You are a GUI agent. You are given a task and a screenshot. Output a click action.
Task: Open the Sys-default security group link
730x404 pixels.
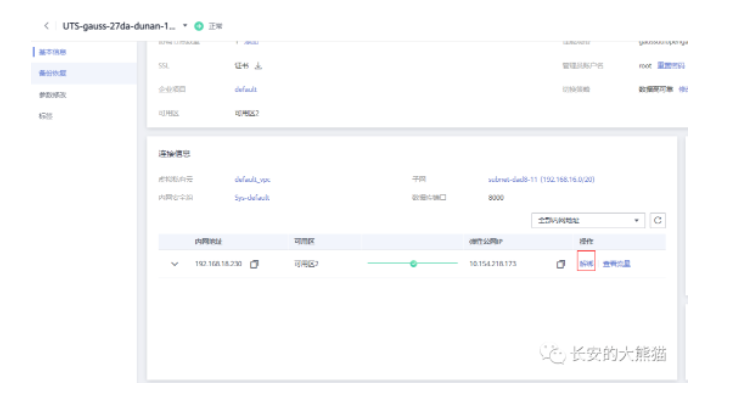pos(252,198)
